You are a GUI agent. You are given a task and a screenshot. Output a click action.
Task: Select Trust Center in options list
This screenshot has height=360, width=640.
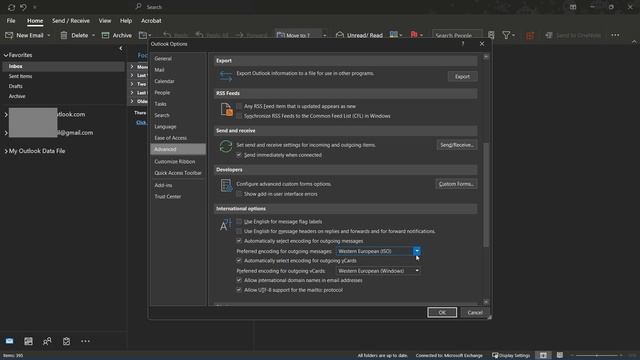click(168, 196)
